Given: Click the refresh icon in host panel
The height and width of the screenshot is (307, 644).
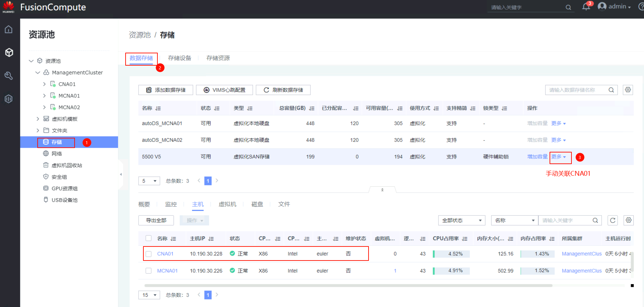Looking at the screenshot, I should click(613, 221).
